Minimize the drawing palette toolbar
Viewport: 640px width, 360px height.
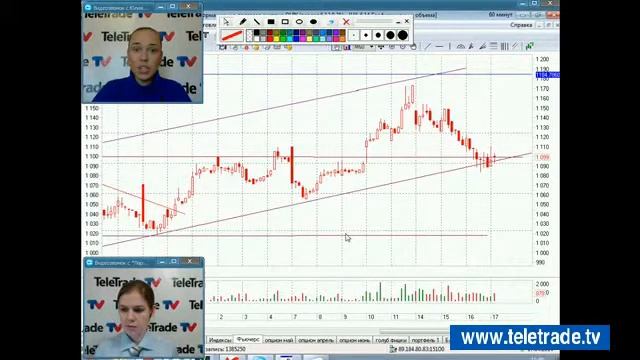click(398, 22)
